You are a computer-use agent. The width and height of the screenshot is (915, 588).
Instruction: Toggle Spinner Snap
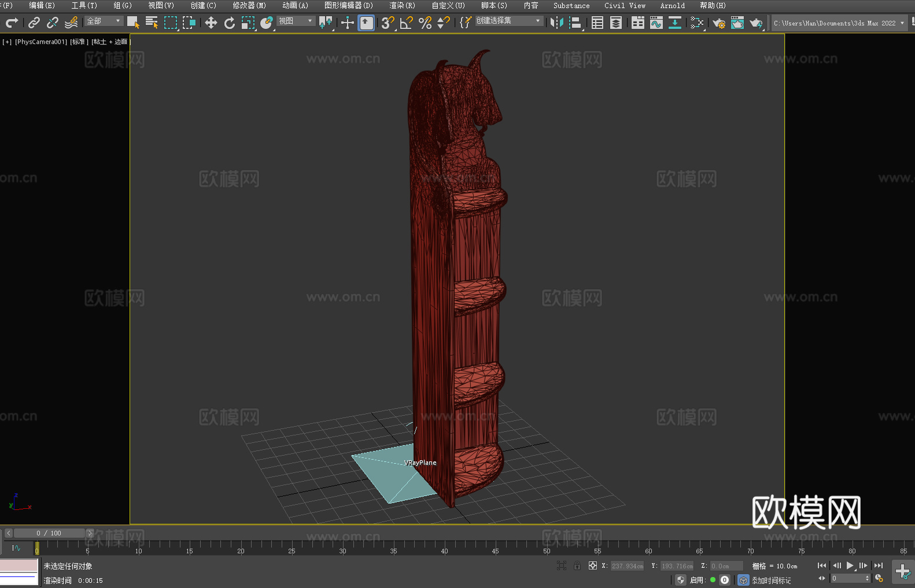tap(444, 23)
